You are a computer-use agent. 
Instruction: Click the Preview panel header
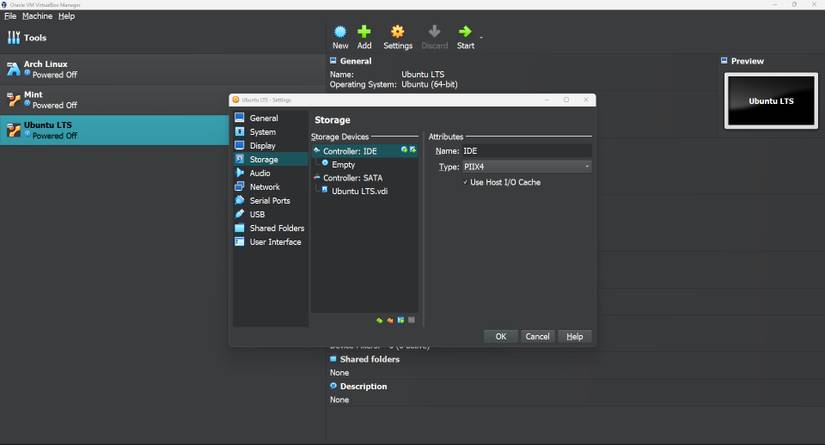747,61
